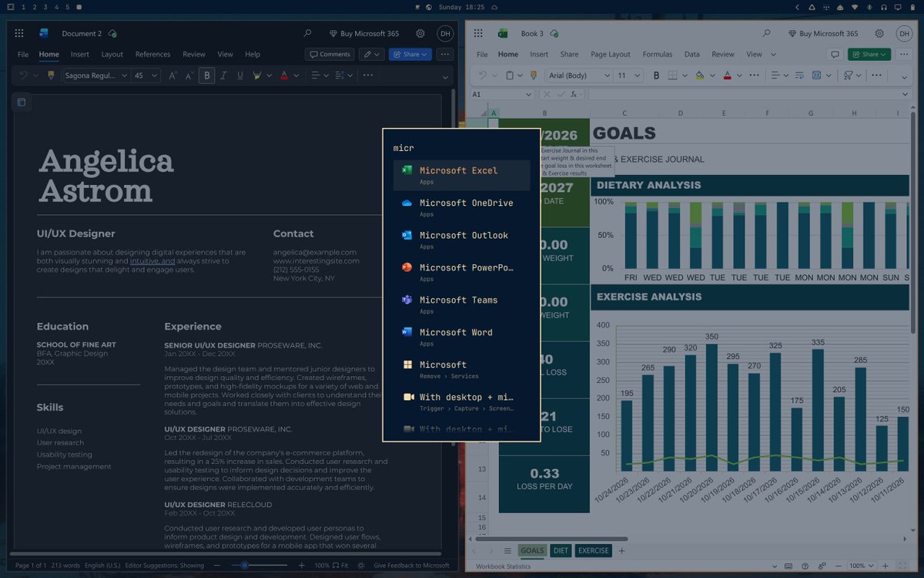Open the Excel app launcher grid

(478, 33)
